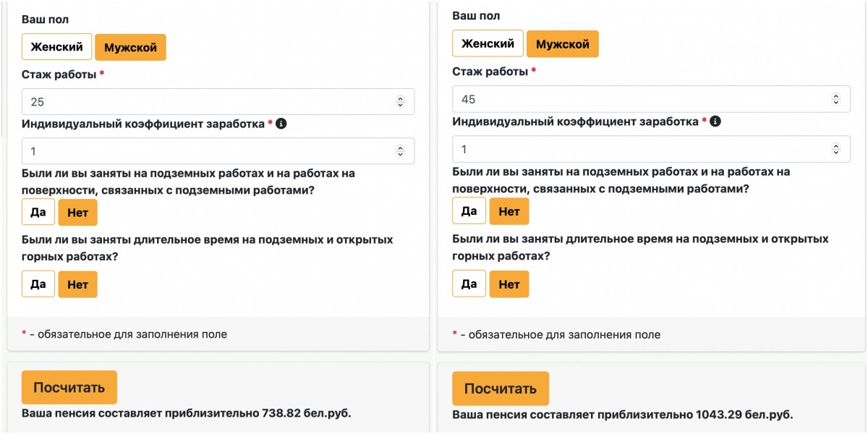Focus the Стаж работы field containing 25
The height and width of the screenshot is (434, 868).
click(x=218, y=102)
